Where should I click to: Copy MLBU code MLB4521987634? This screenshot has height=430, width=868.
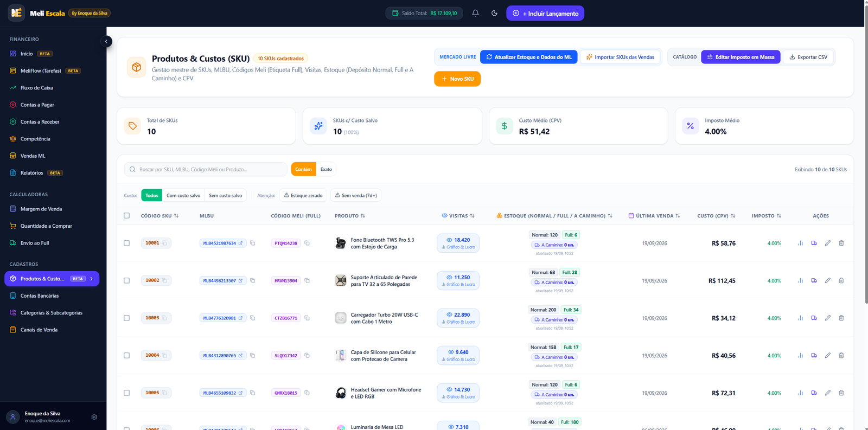pos(252,243)
